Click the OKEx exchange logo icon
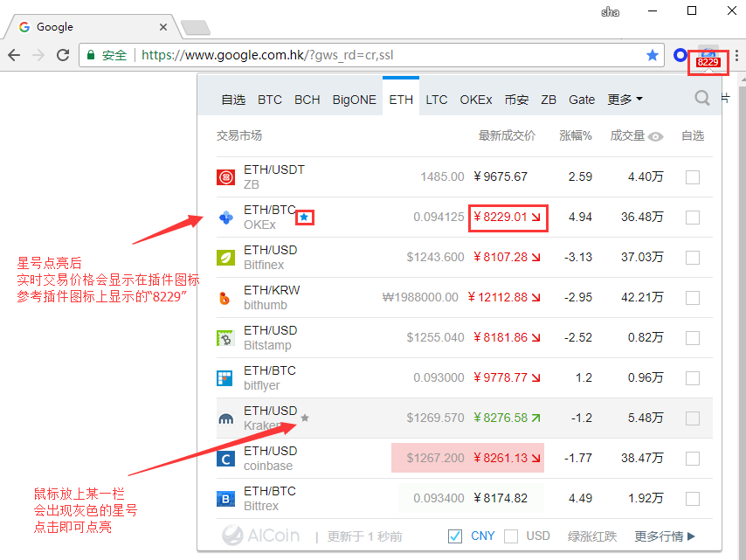 [226, 218]
